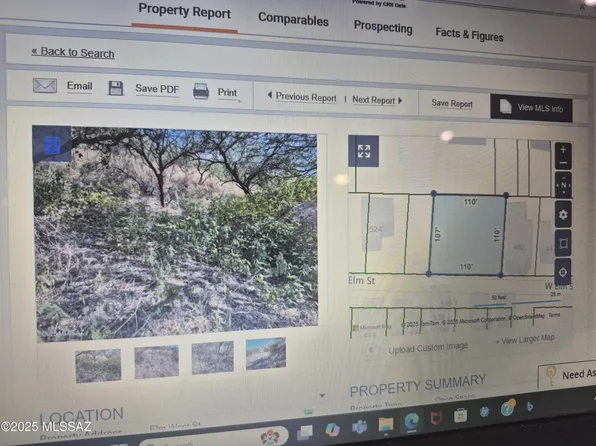This screenshot has height=446, width=596.
Task: Go to Next Report
Action: point(377,100)
